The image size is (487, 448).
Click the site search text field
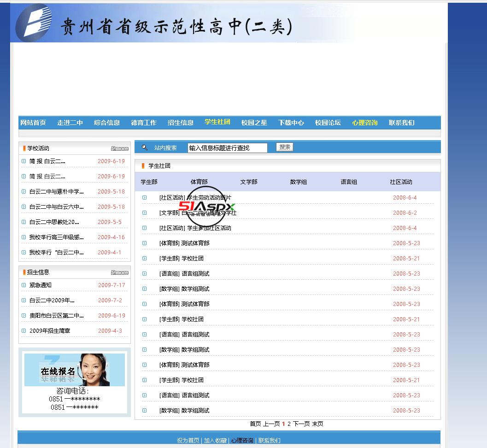point(227,148)
